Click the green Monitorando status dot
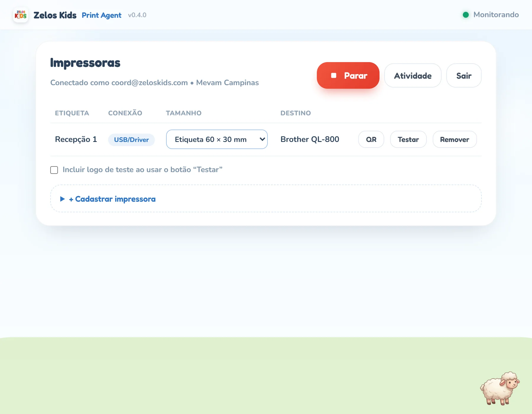Image resolution: width=532 pixels, height=414 pixels. 466,15
